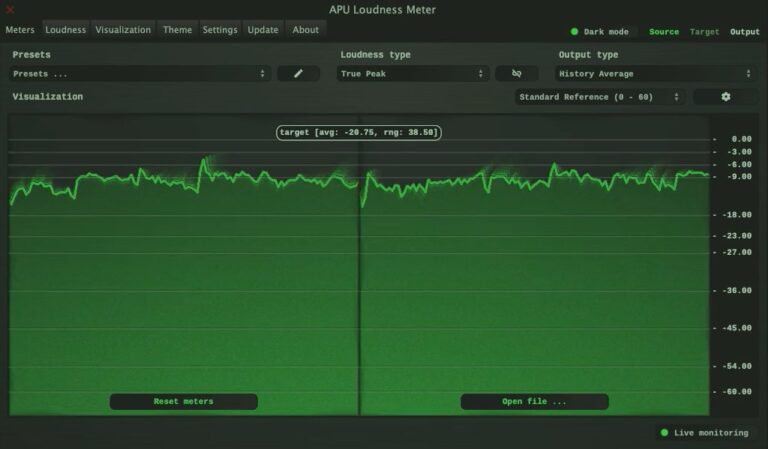Screen dimensions: 768x449
Task: Open the Update tab
Action: tap(263, 30)
